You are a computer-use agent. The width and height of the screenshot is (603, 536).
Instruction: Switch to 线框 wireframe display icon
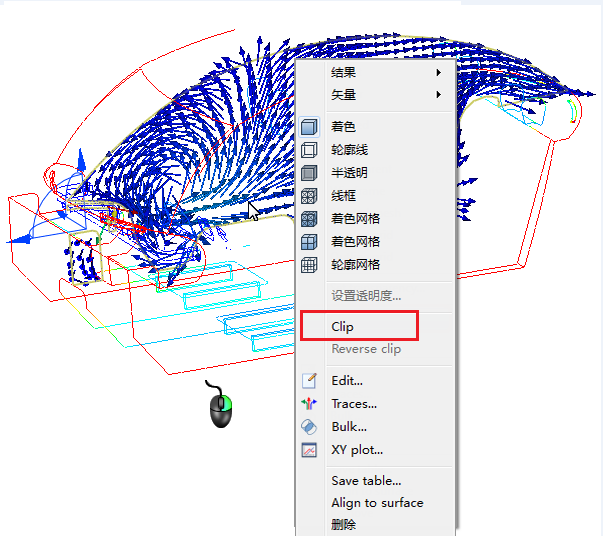coord(309,196)
